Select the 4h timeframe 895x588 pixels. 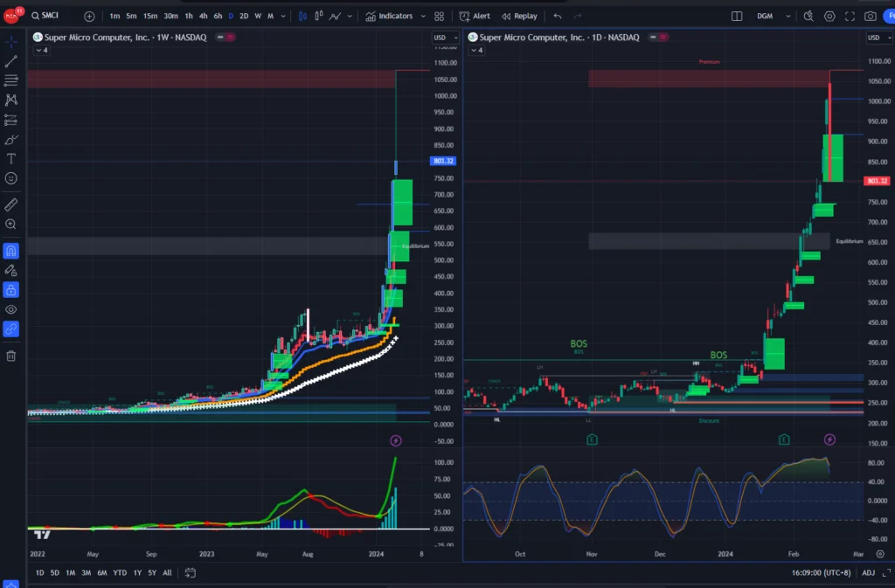(x=203, y=16)
